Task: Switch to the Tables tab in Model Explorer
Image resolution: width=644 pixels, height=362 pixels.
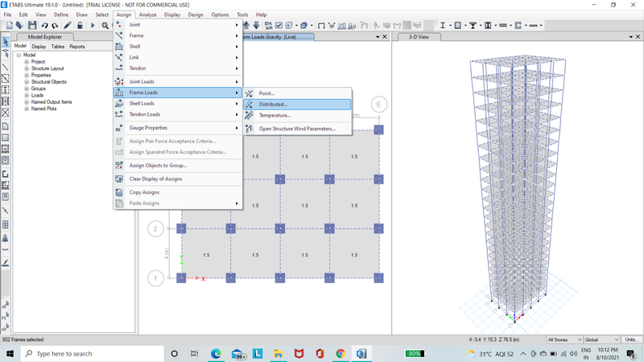Action: click(57, 47)
